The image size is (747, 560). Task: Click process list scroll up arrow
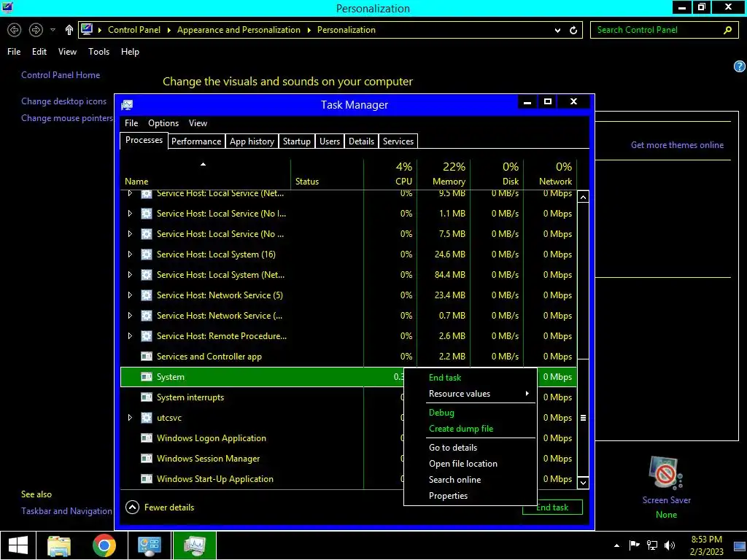point(583,197)
